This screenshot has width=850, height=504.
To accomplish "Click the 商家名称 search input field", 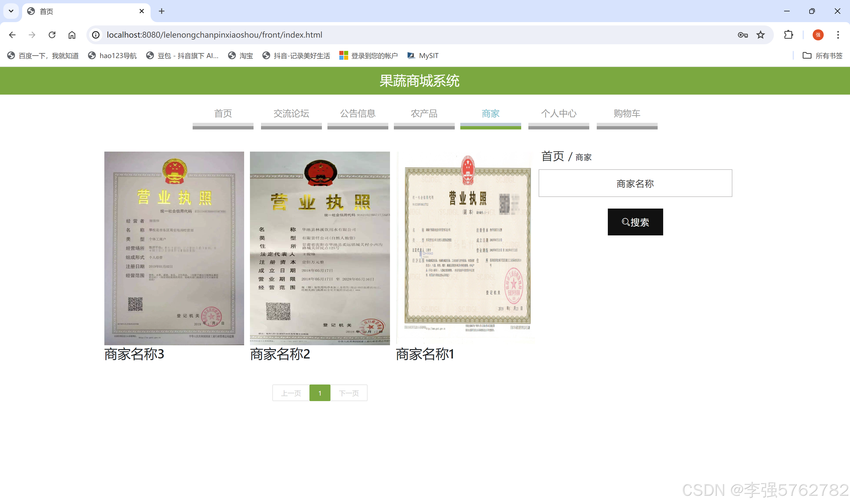I will pyautogui.click(x=635, y=183).
